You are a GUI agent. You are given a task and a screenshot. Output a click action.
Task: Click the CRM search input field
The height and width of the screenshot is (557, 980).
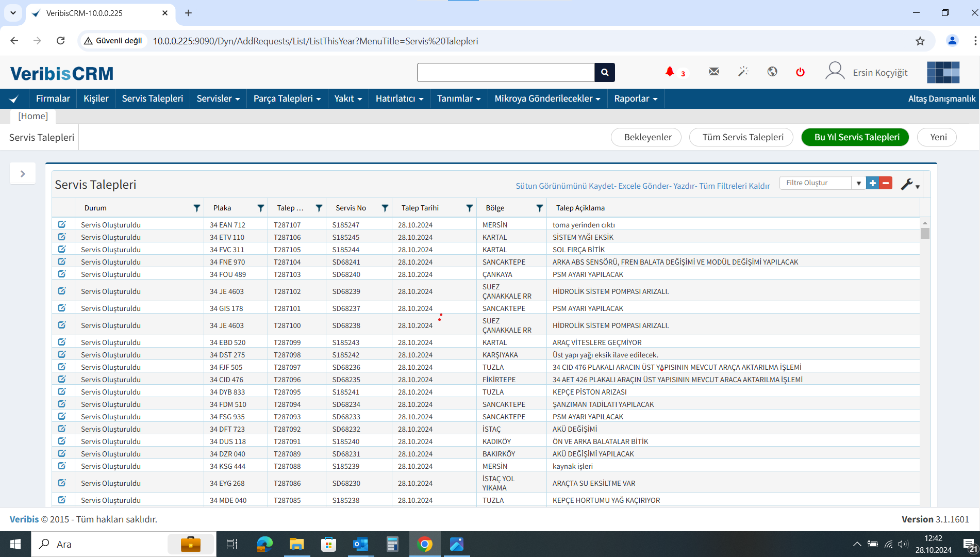coord(506,73)
